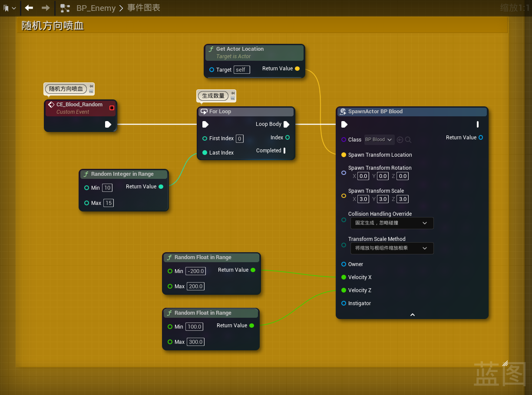Open the bookmarks dropdown in the toolbar
Screen dimensions: 532x395
coord(10,8)
